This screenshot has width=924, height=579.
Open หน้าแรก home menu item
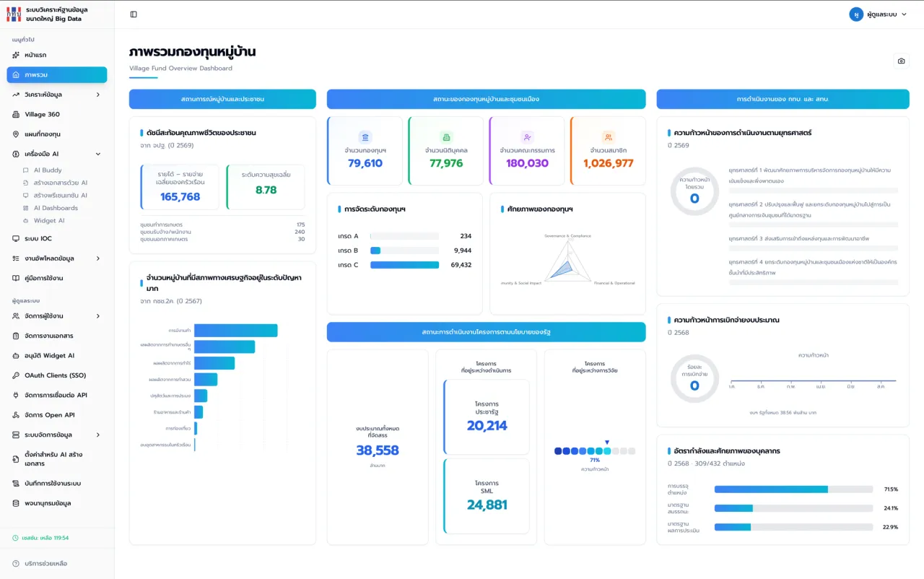57,55
